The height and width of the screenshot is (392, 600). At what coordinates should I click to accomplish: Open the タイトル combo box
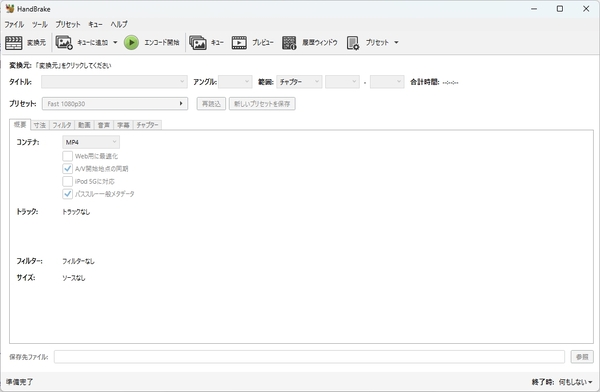click(x=114, y=82)
